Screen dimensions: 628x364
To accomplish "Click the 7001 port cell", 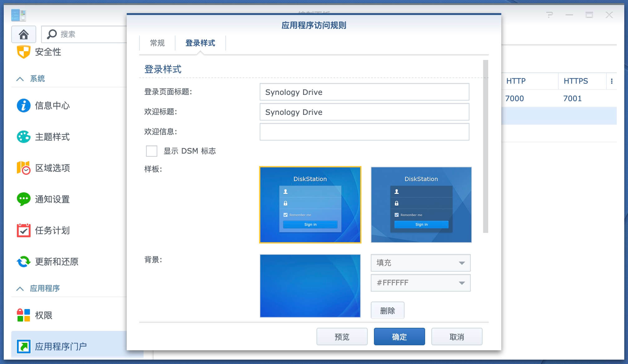I will pos(572,99).
